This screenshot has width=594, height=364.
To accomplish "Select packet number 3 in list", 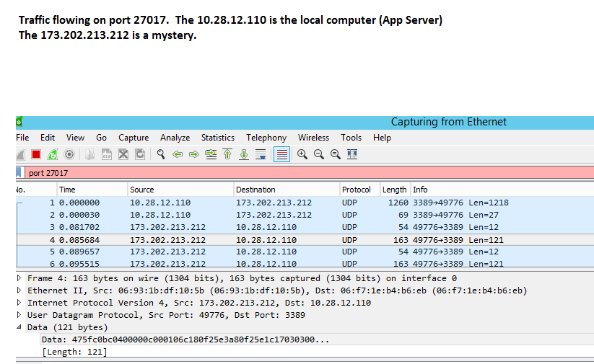I will pyautogui.click(x=217, y=227).
